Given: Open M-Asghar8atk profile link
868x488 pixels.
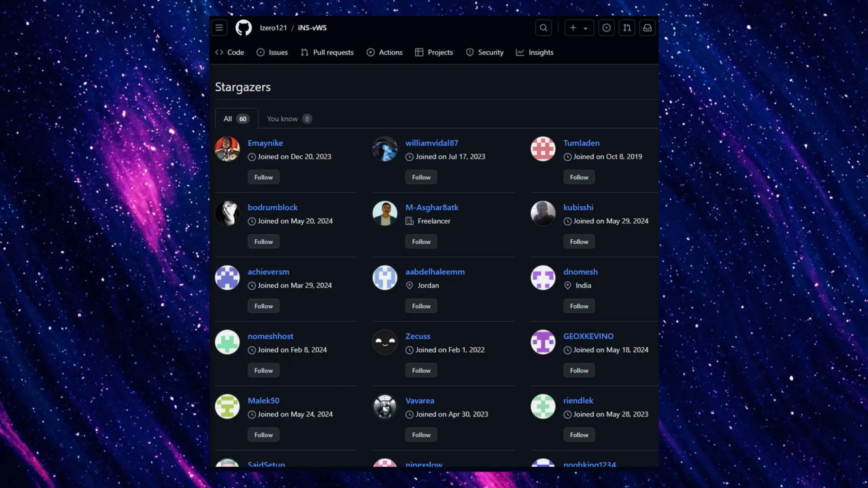Looking at the screenshot, I should [432, 207].
